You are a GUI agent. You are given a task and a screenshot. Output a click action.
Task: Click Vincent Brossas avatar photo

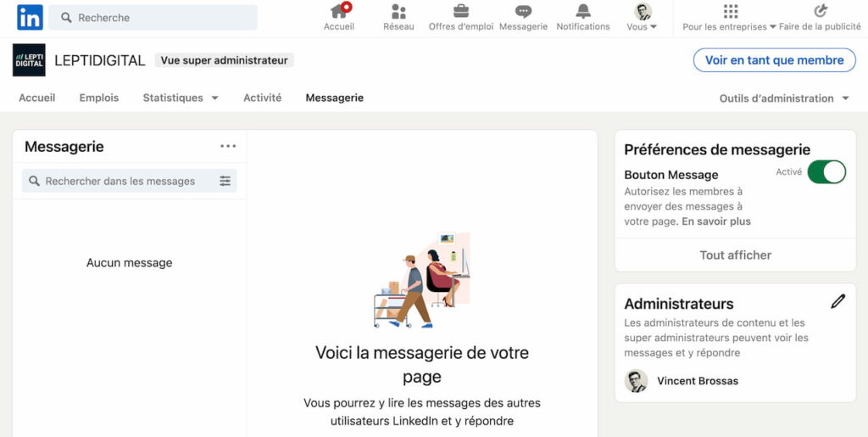pos(636,381)
